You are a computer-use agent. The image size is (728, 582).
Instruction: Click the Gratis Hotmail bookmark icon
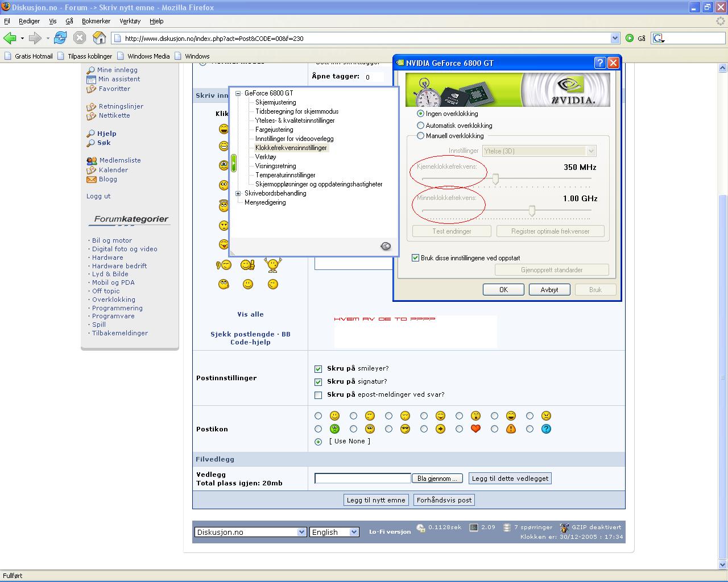[8, 56]
